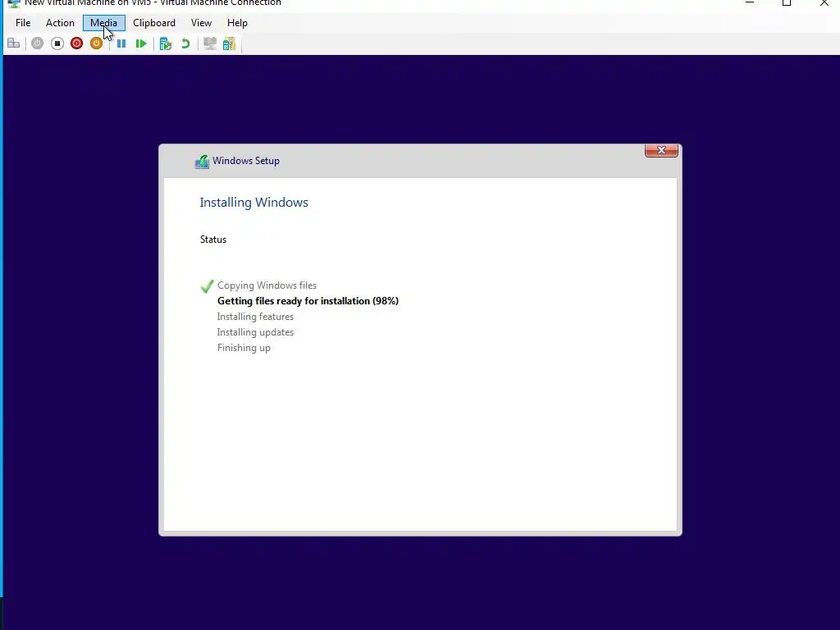The width and height of the screenshot is (840, 630).
Task: Click the grey Start power icon
Action: [x=37, y=43]
